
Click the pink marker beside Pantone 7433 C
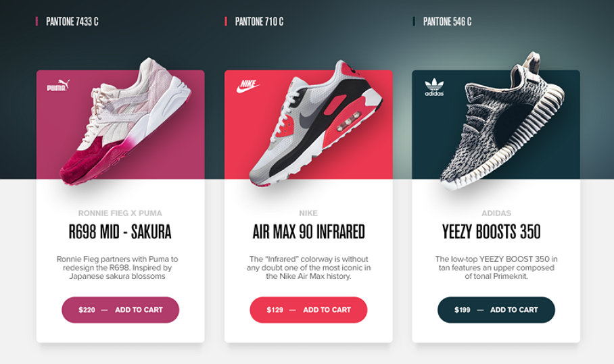coord(37,22)
